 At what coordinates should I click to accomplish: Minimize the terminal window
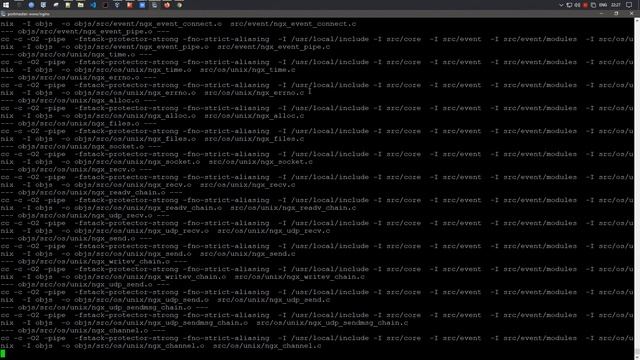pos(602,13)
